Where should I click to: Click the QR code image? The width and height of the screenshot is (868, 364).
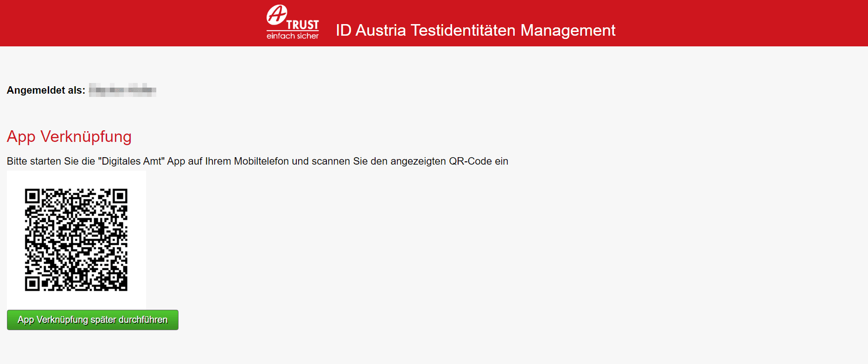click(x=76, y=240)
